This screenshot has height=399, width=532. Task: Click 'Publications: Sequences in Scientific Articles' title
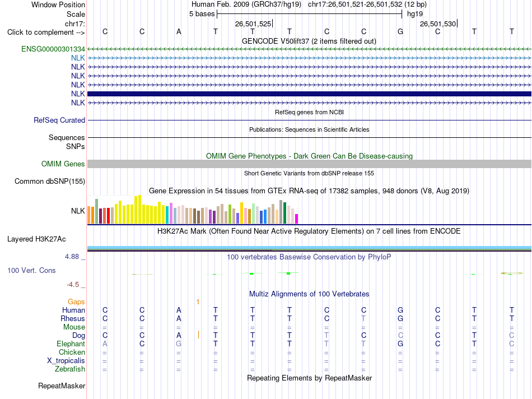[x=309, y=129]
